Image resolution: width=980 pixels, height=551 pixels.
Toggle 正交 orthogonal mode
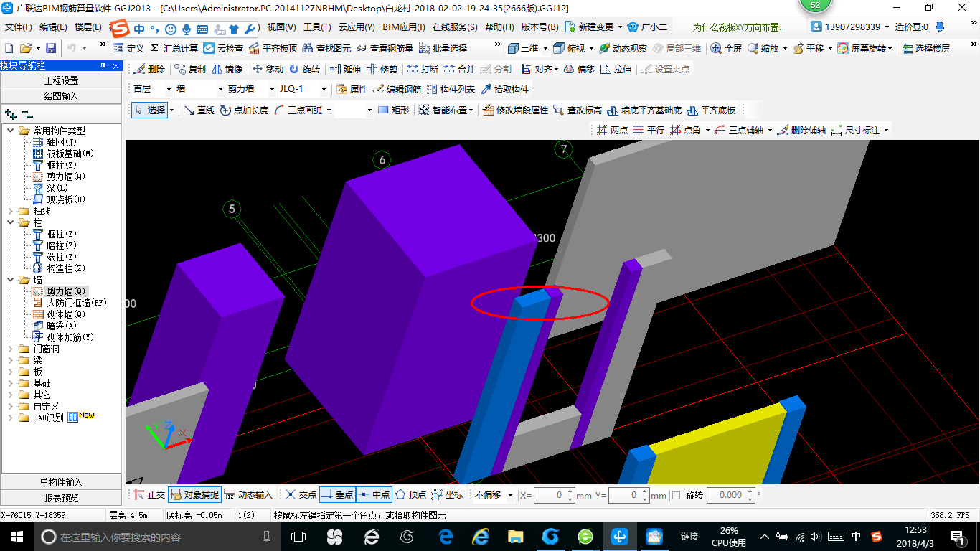[149, 494]
